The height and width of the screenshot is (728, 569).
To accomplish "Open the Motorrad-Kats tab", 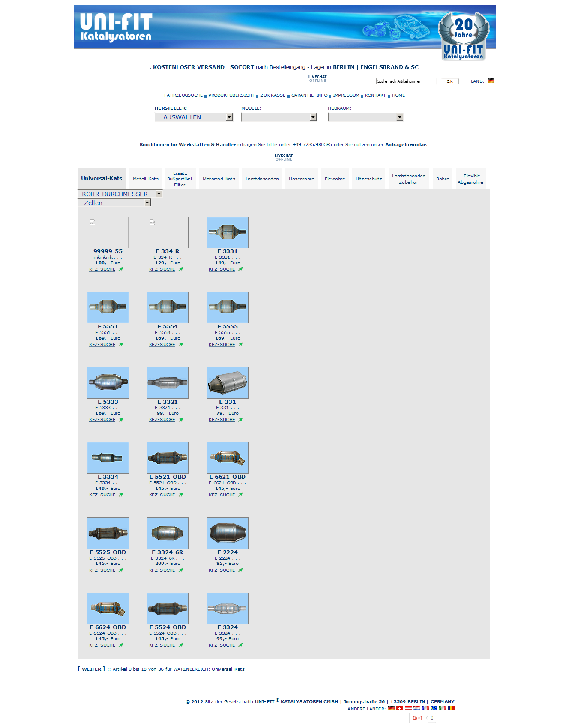I will (x=219, y=179).
